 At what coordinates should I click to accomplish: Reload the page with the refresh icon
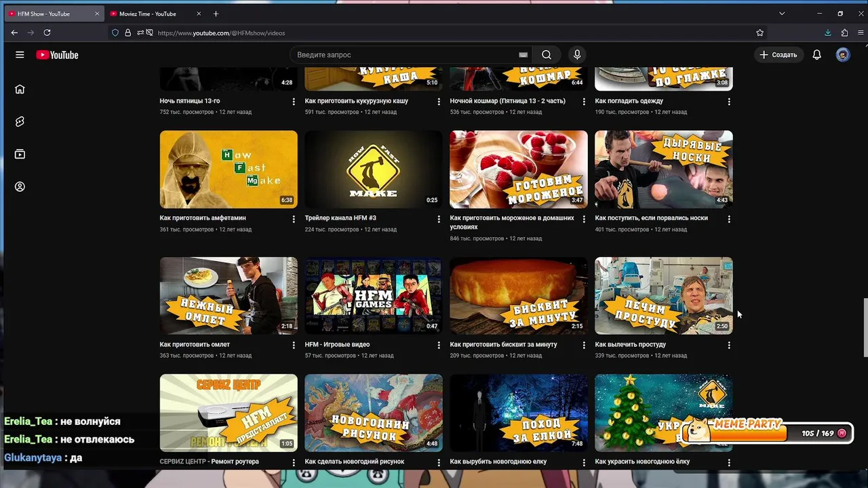pos(47,33)
